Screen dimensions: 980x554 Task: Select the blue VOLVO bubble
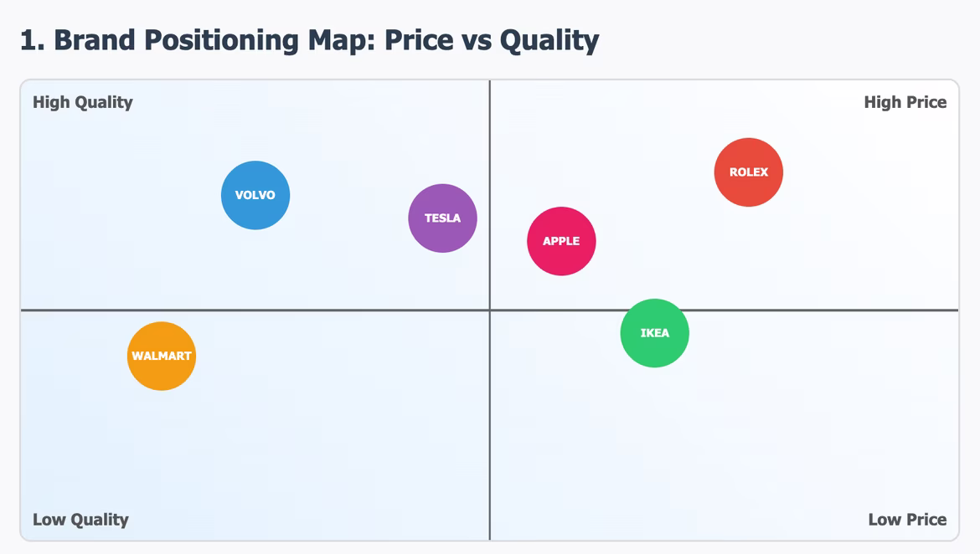(255, 195)
